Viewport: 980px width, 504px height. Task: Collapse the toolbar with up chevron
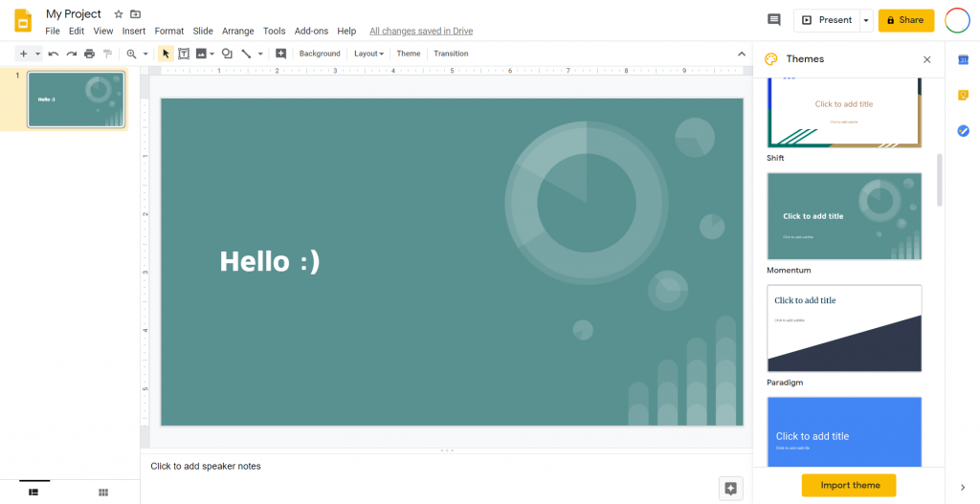click(741, 54)
